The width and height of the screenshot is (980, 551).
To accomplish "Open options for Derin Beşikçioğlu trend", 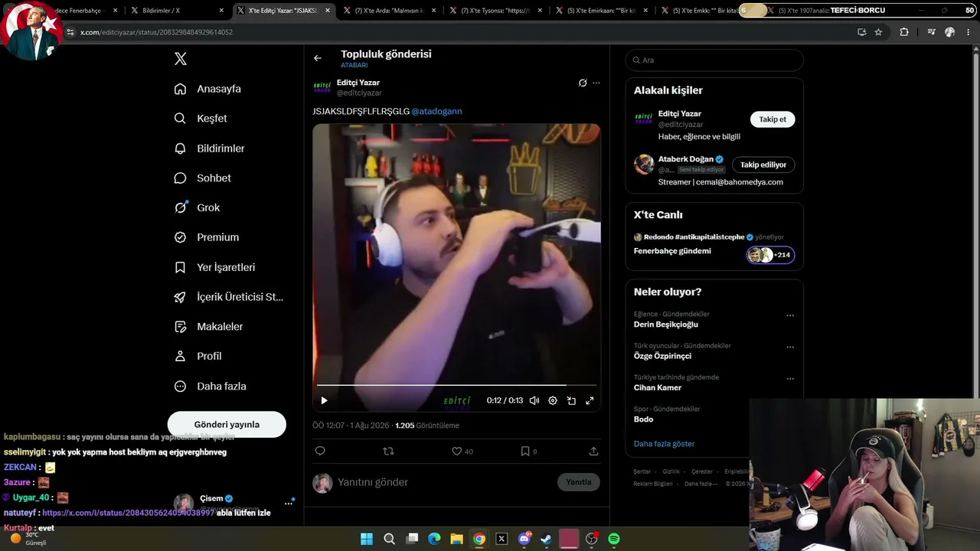I will (790, 315).
